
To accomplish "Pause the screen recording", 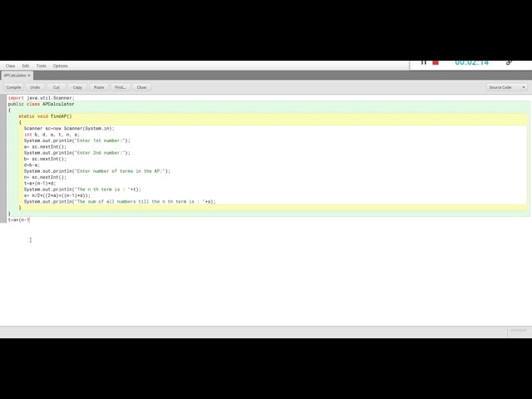I will tap(423, 62).
